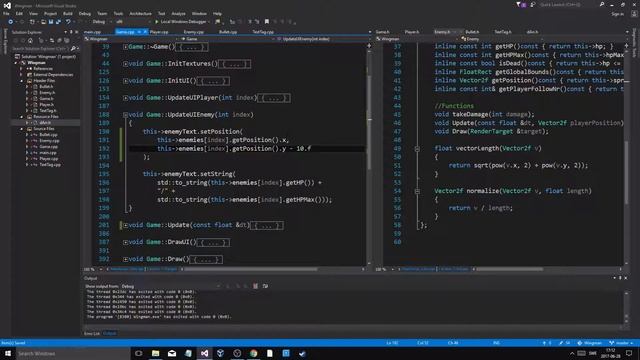Open the Debug configuration dropdown

click(x=102, y=22)
